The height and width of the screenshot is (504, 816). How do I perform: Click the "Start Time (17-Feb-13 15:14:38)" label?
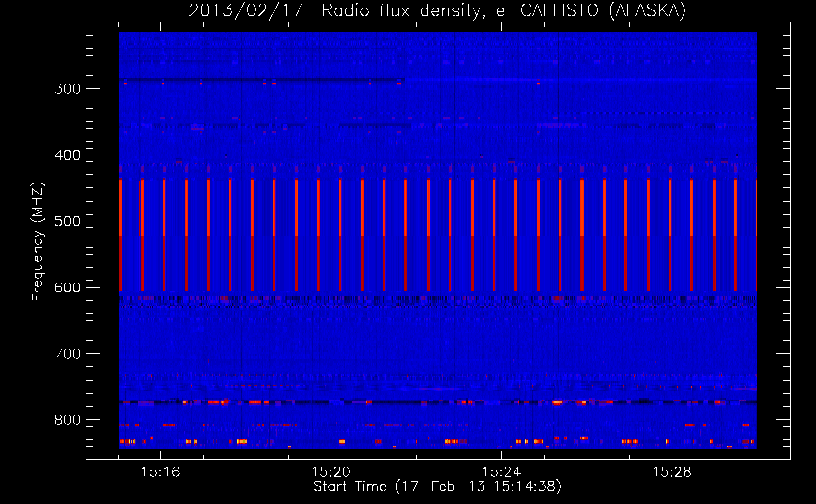pos(437,487)
